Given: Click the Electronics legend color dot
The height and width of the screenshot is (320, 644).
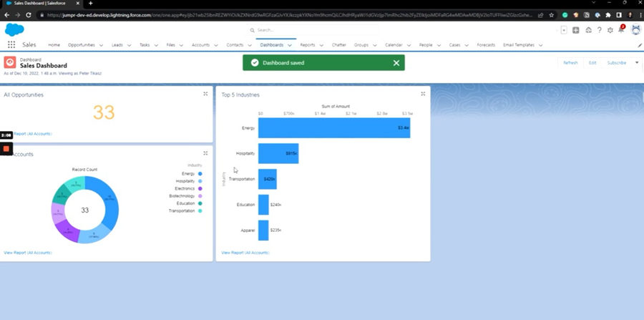Looking at the screenshot, I should coord(200,188).
